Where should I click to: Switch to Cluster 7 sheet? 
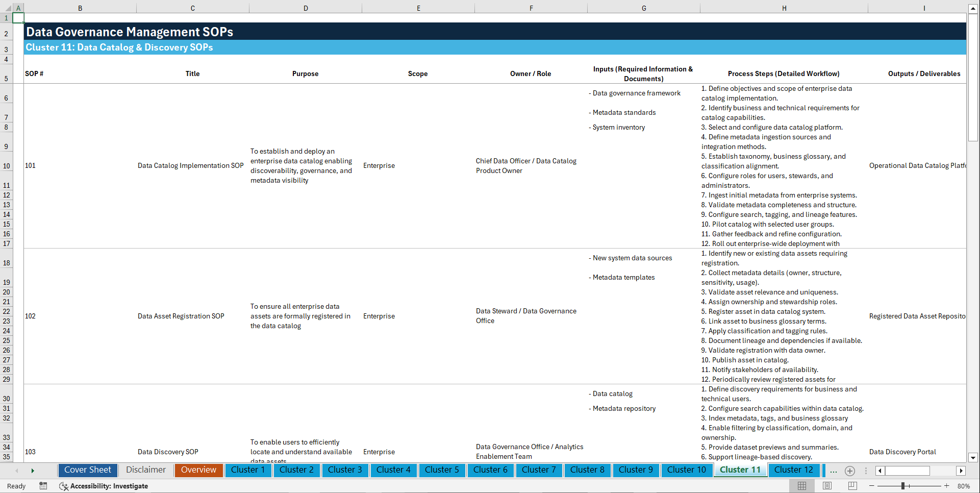pos(539,470)
